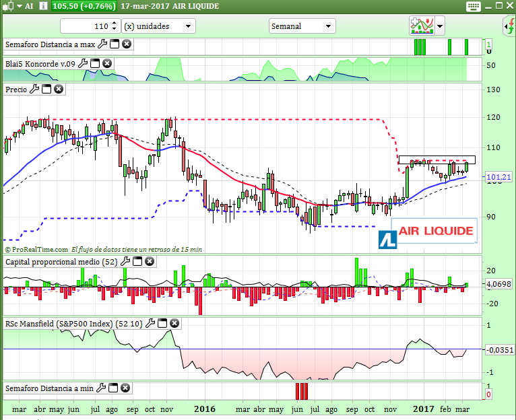516x420 pixels.
Task: Close the Semaforo Distancia a min indicator
Action: point(125,388)
